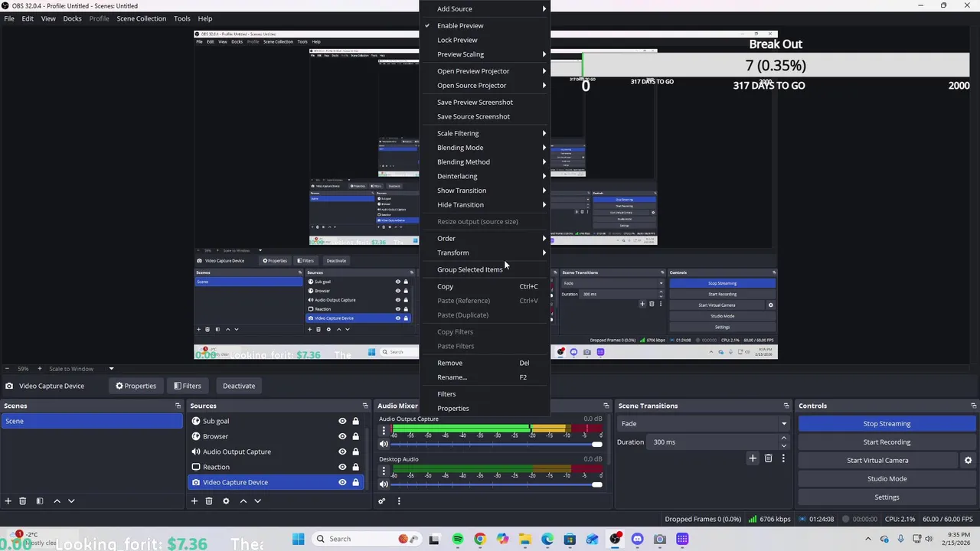Expand Scale Filtering submenu
This screenshot has height=551, width=980.
click(x=485, y=133)
